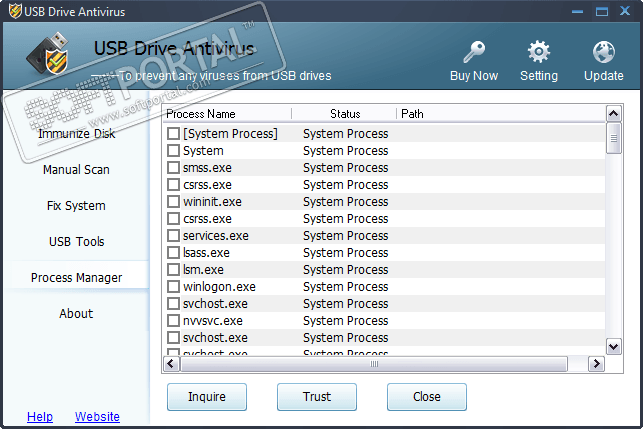Viewport: 643px width, 429px height.
Task: Click the scroll right arrow of the list
Action: [597, 364]
